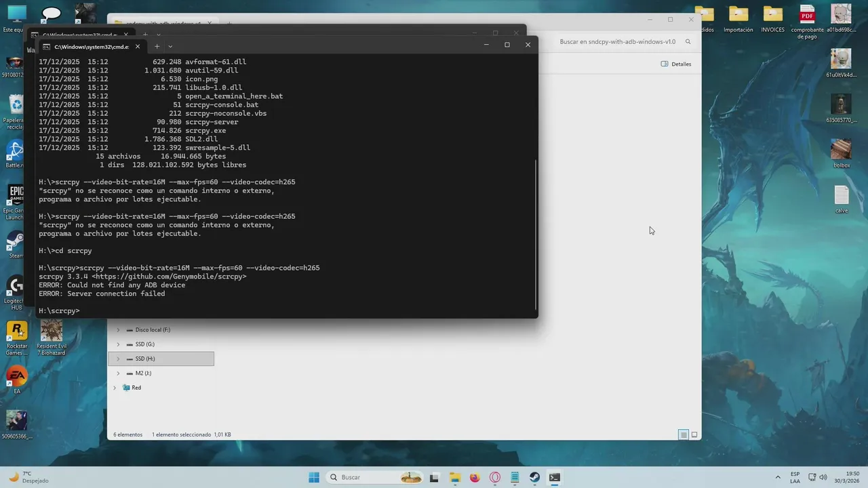
Task: Maximize the front terminal window
Action: (507, 45)
